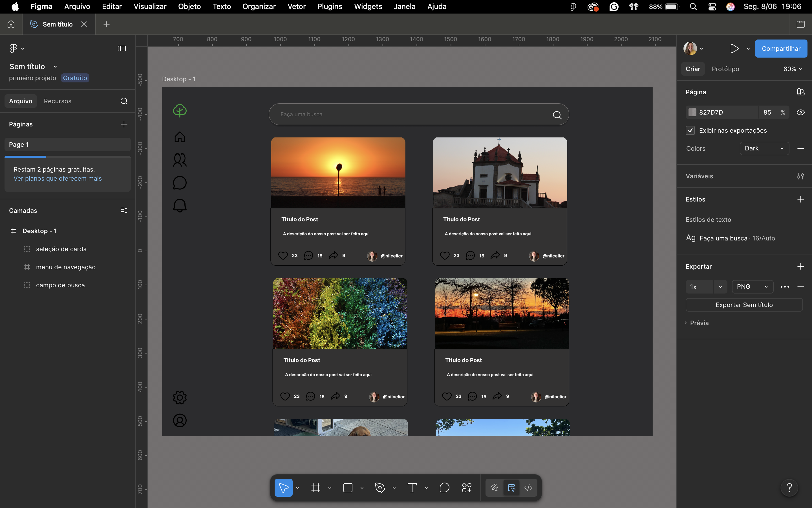Add a new style in Estilos
Viewport: 812px width, 508px height.
[801, 199]
